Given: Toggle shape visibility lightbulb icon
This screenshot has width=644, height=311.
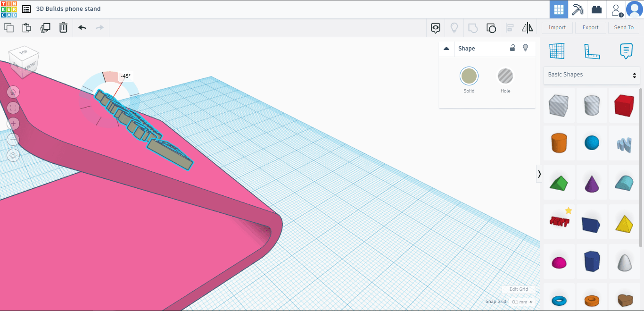Looking at the screenshot, I should (525, 48).
